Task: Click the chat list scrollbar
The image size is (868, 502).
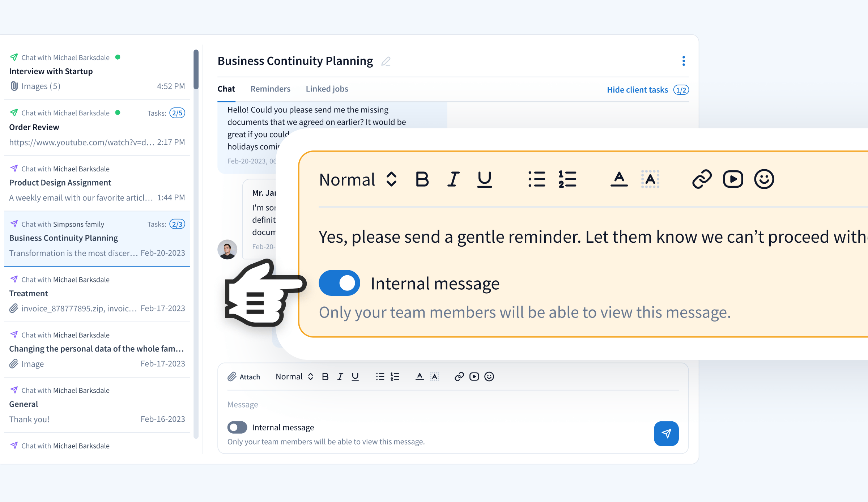Action: (196, 69)
